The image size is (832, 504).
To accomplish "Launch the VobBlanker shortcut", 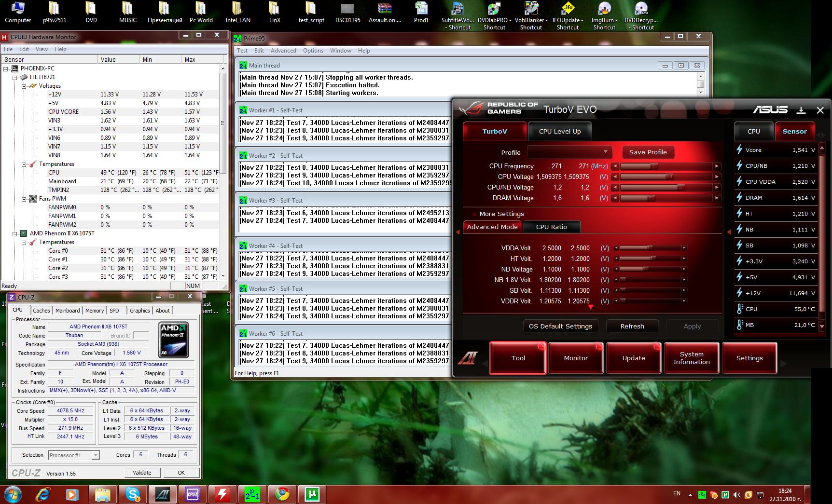I will pyautogui.click(x=531, y=16).
